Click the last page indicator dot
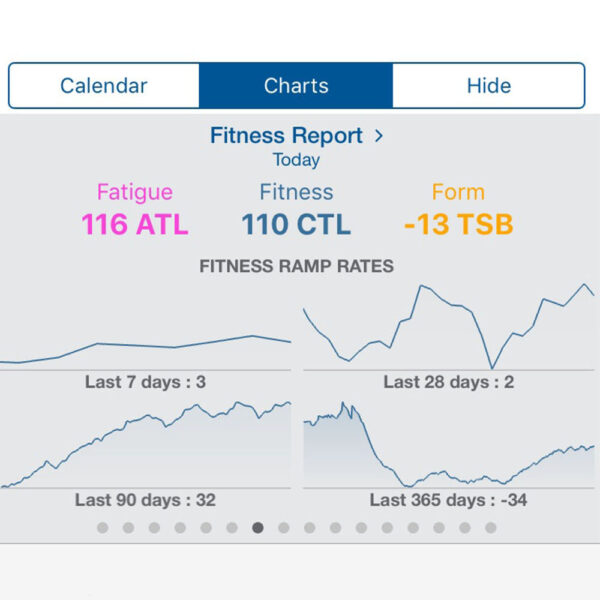Screen dimensions: 600x600 491,528
